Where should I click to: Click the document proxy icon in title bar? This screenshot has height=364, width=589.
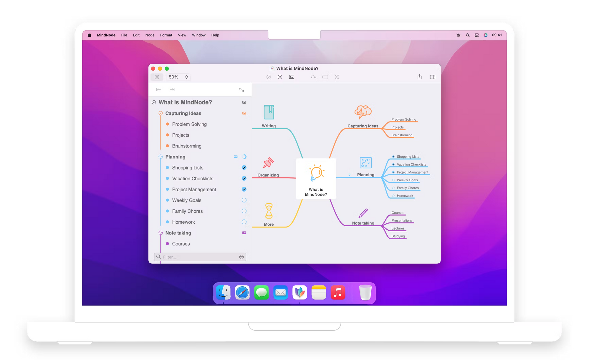pos(272,68)
